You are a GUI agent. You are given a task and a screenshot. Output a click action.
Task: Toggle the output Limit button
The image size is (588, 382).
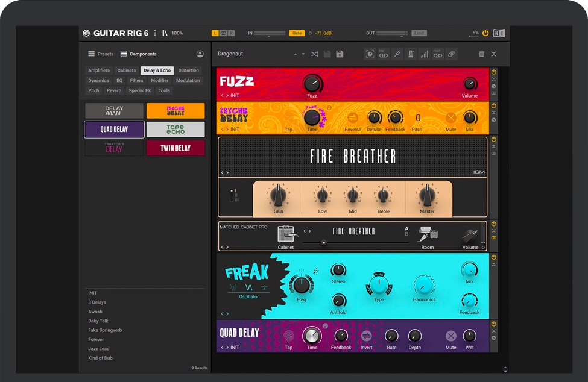tap(419, 33)
